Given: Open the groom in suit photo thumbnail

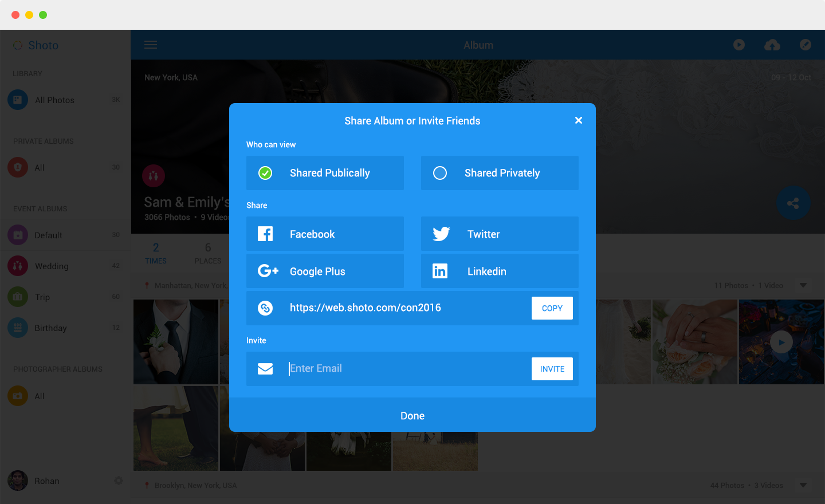Looking at the screenshot, I should coord(176,342).
